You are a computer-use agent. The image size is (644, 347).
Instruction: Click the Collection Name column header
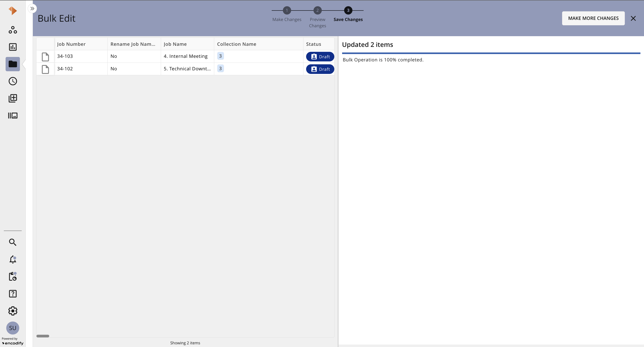pos(259,44)
